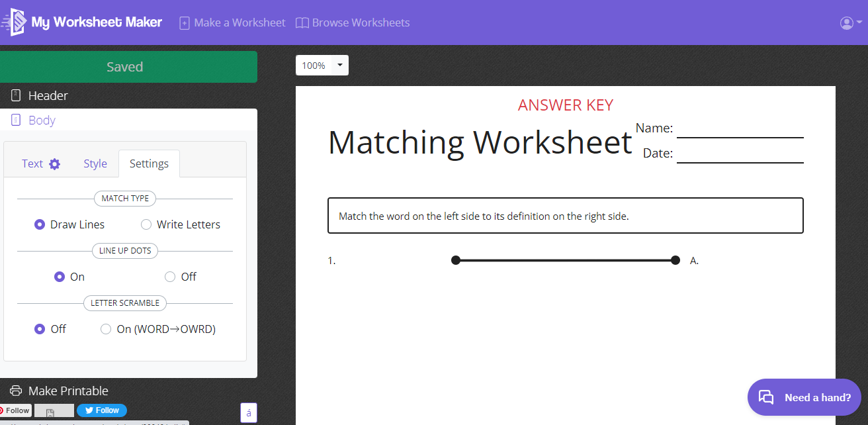The image size is (868, 425).
Task: Click the Browse Worksheets book icon
Action: (302, 22)
